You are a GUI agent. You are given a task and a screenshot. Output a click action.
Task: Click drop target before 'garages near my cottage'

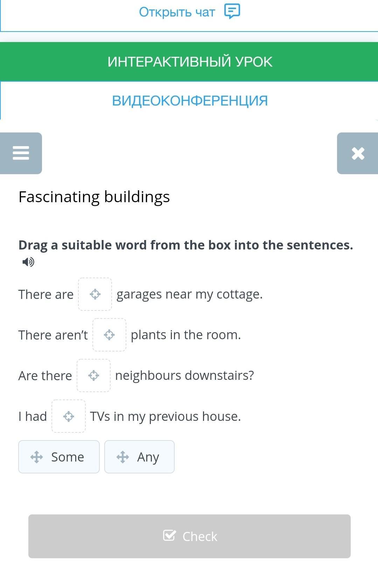click(95, 294)
